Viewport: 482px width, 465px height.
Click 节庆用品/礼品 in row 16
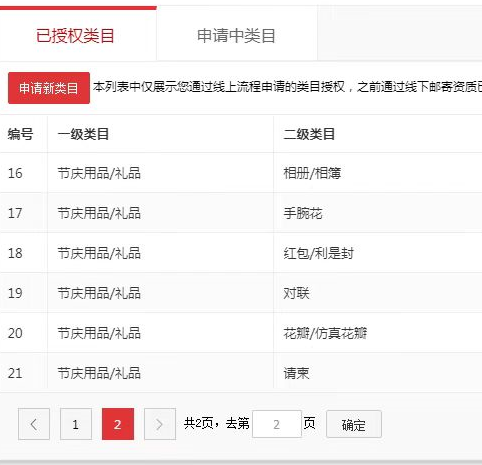click(x=99, y=173)
